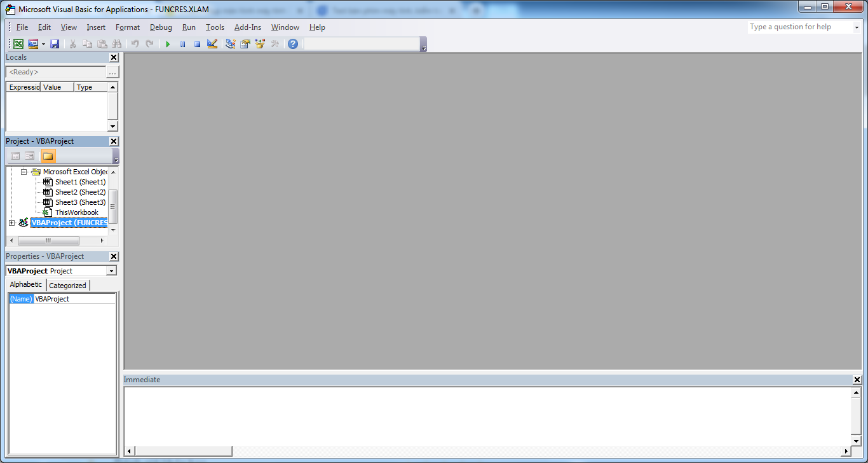Open the Insert menu
The image size is (868, 463).
96,27
